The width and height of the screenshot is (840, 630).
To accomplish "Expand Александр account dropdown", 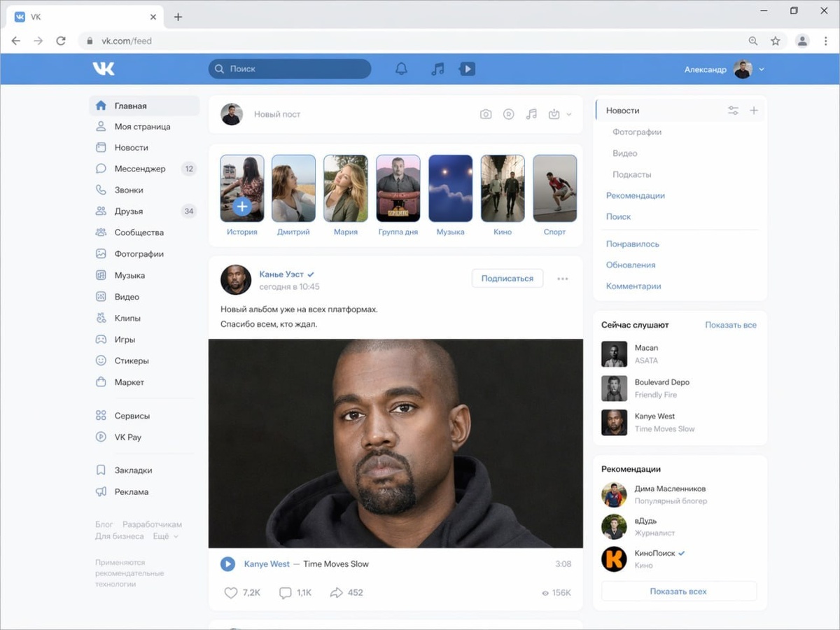I will coord(762,69).
